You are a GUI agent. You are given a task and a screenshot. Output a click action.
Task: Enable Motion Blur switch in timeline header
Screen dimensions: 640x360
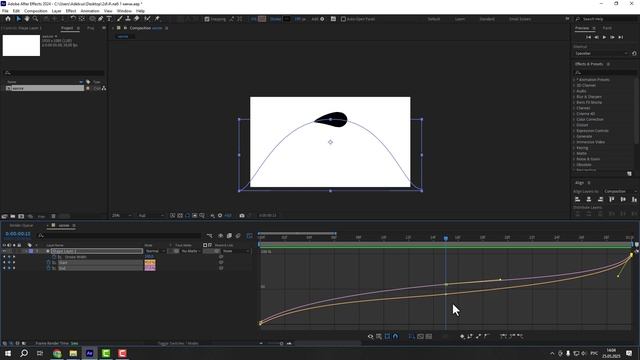pyautogui.click(x=238, y=236)
